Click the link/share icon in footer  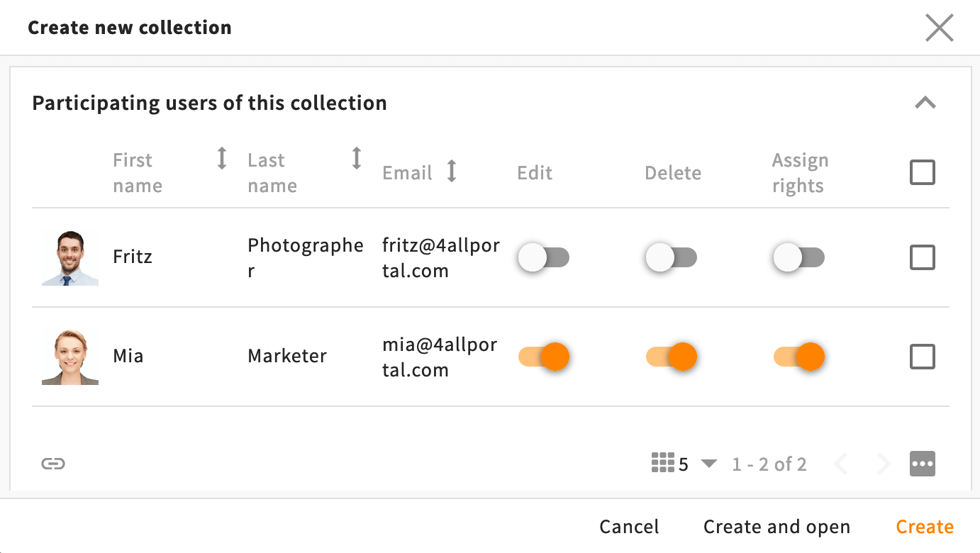coord(53,463)
